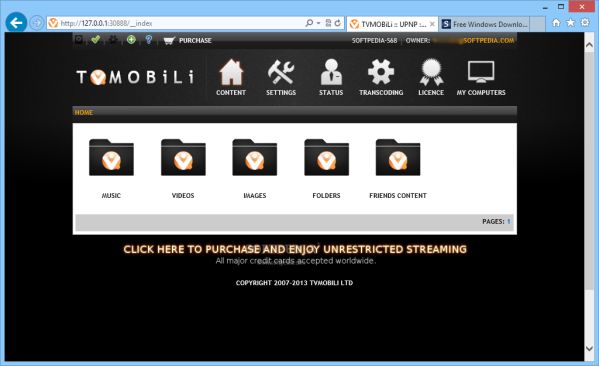Click the shopping cart icon
The width and height of the screenshot is (599, 366).
click(169, 40)
